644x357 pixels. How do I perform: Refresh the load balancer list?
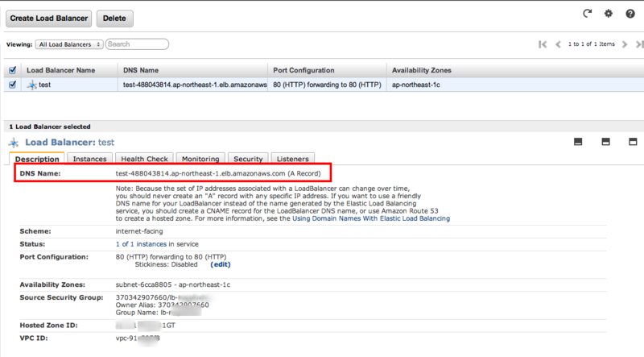(588, 14)
